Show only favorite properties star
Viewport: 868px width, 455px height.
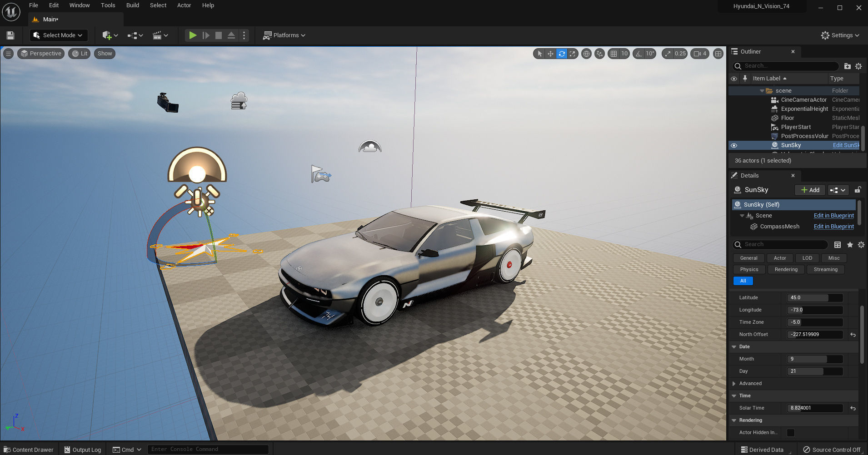point(849,245)
